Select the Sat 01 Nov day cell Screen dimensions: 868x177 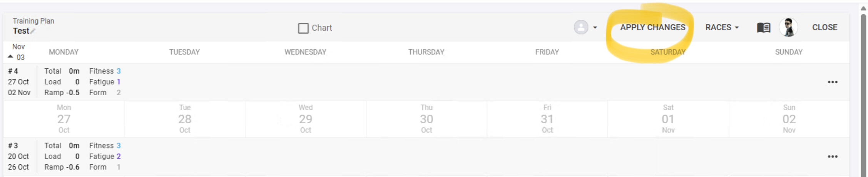pos(668,119)
